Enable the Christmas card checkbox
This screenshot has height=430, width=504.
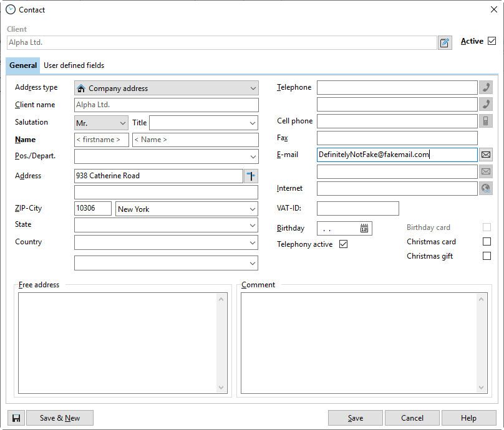point(487,242)
